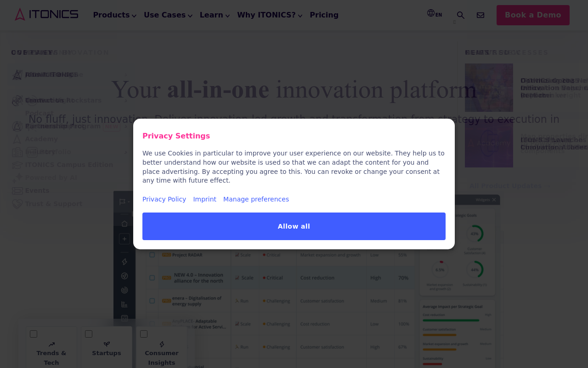This screenshot has width=588, height=368.
Task: Click the ITONICS logo
Action: 46,14
